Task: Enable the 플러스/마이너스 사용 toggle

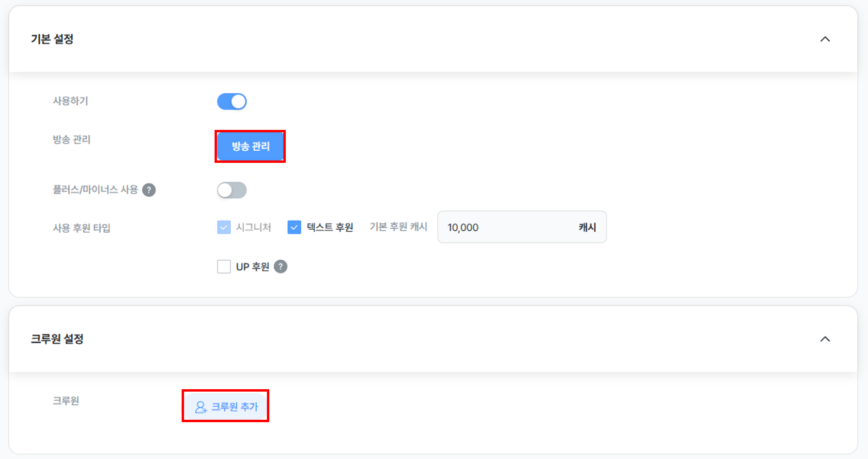Action: click(x=232, y=190)
